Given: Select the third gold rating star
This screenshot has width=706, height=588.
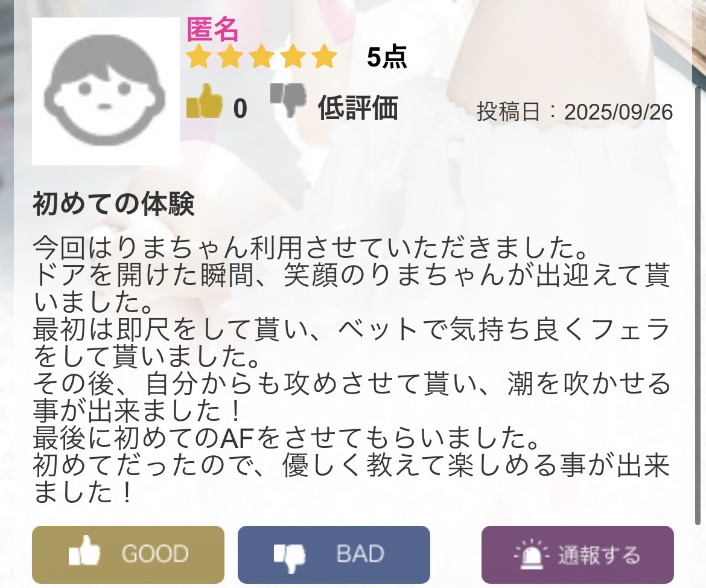Looking at the screenshot, I should tap(262, 57).
